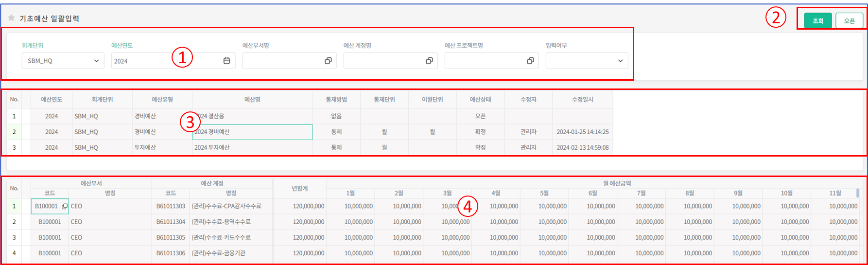The height and width of the screenshot is (265, 868).
Task: Open the calendar picker in 예산연도 field
Action: [x=226, y=61]
